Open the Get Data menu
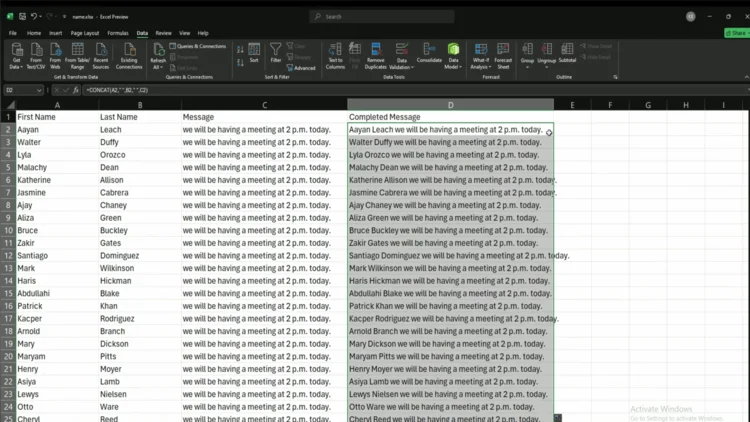750x422 pixels. point(17,56)
